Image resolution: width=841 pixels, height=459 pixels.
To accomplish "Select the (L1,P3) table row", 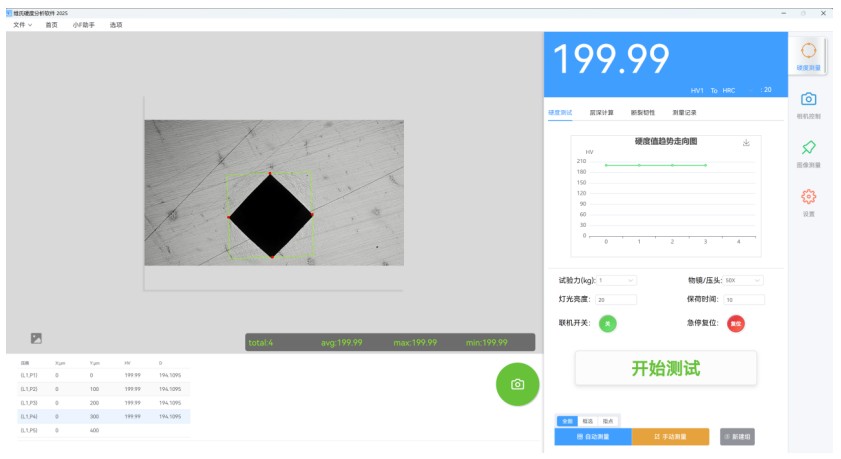I will click(104, 403).
